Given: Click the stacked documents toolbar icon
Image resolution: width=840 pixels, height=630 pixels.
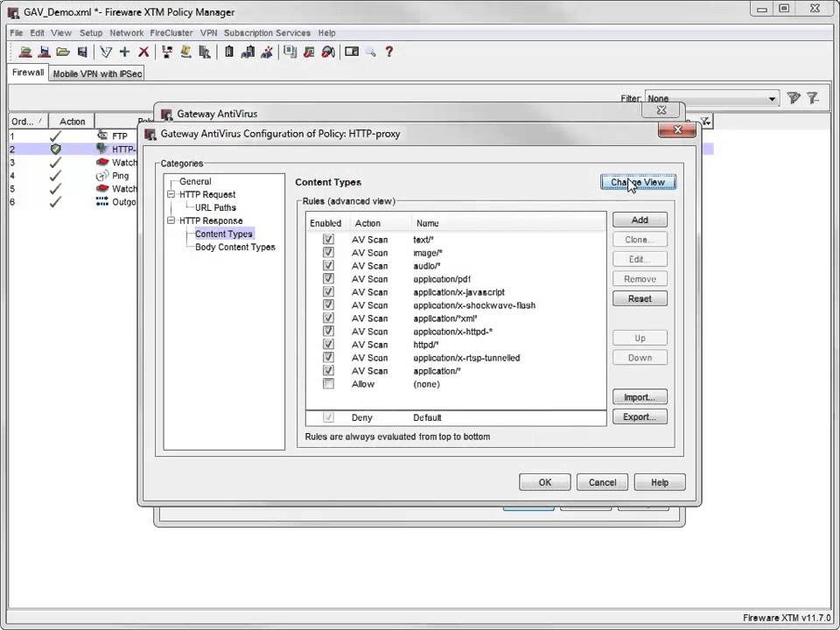Looking at the screenshot, I should click(290, 52).
